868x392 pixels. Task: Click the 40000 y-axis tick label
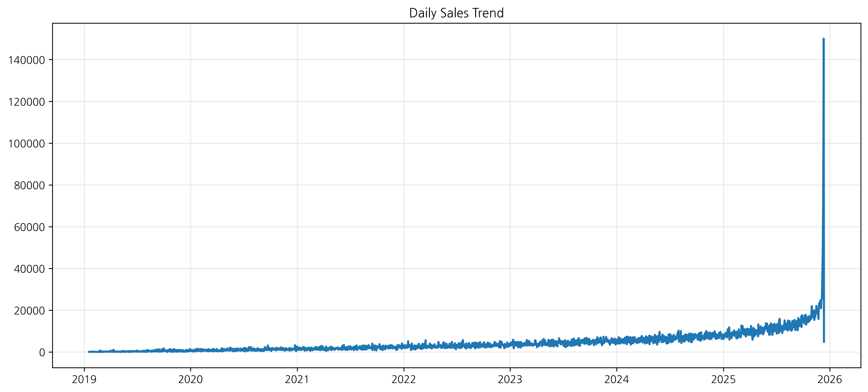tap(29, 269)
